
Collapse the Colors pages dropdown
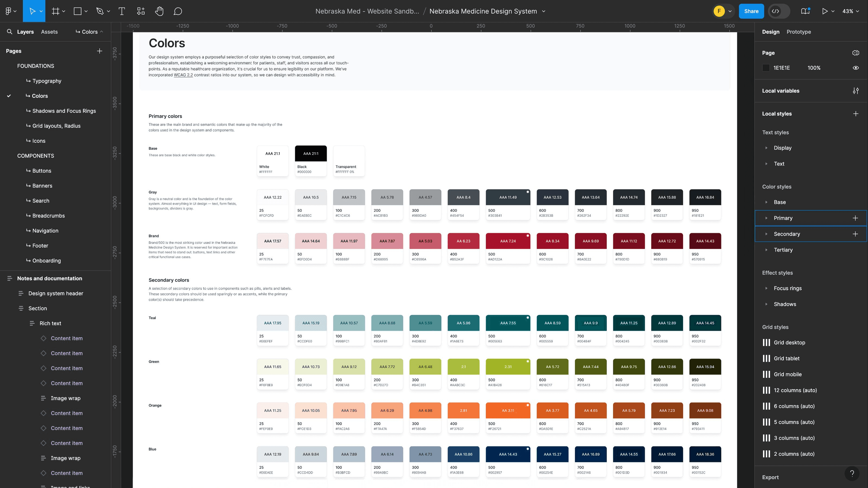[89, 32]
